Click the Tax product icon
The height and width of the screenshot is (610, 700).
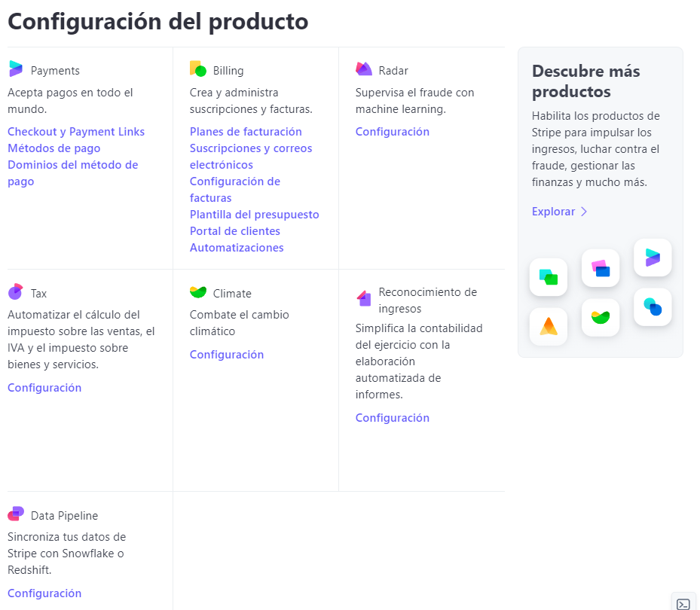click(x=16, y=292)
